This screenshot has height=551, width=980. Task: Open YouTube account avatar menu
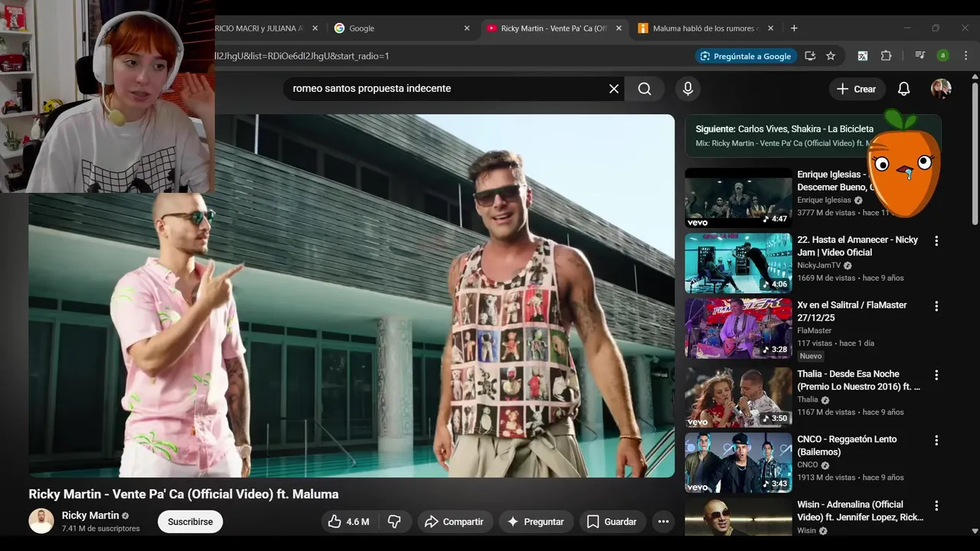pyautogui.click(x=941, y=89)
